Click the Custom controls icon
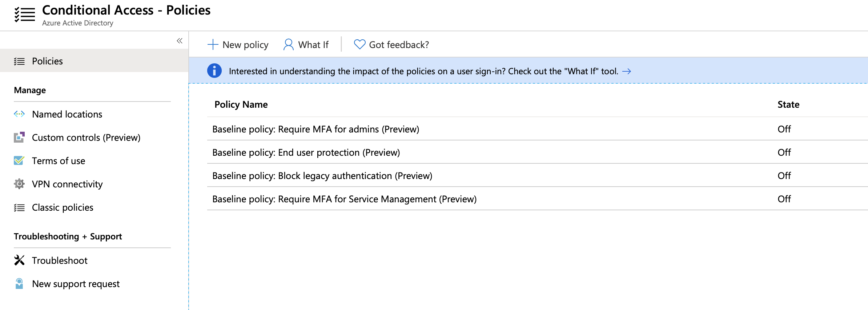 coord(19,137)
